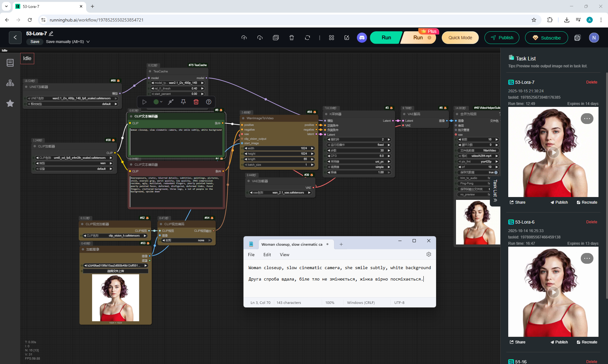Screen dimensions: 608x364
Task: Click the pin icon on node toolbar
Action: (183, 102)
